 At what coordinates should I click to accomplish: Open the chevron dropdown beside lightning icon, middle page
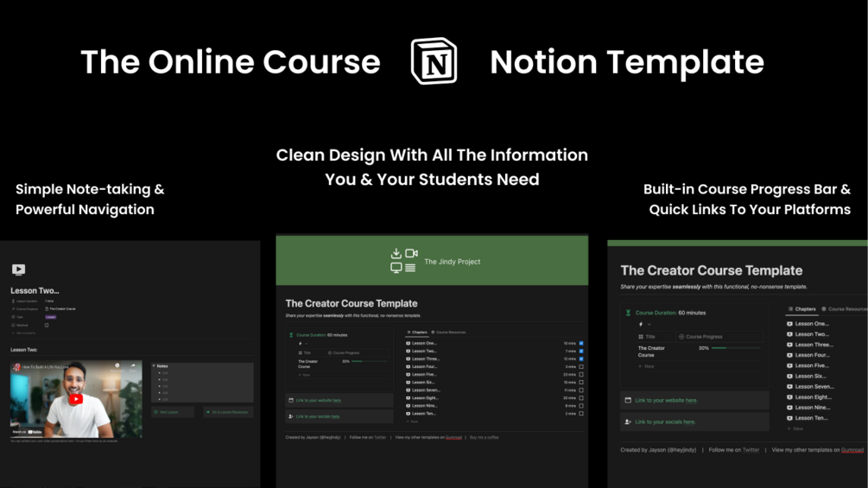306,344
